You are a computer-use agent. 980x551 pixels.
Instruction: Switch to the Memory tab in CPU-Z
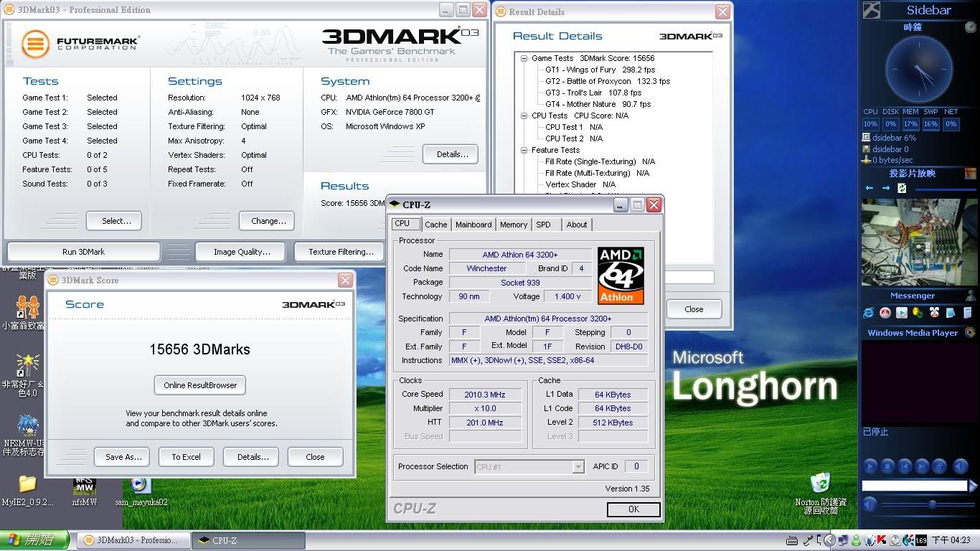pos(514,225)
